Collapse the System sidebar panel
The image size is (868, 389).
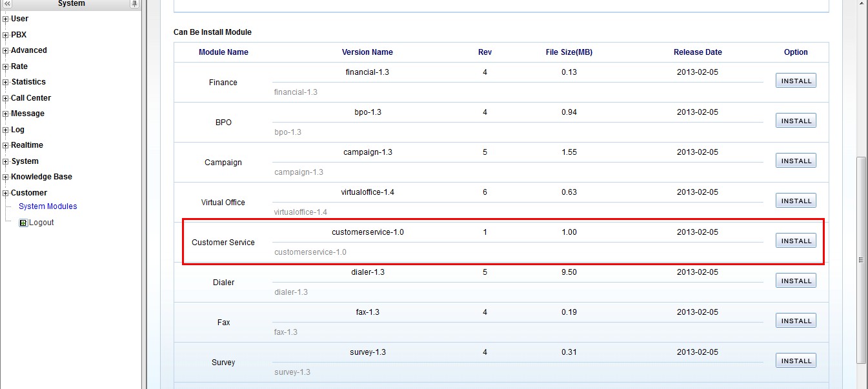point(7,4)
